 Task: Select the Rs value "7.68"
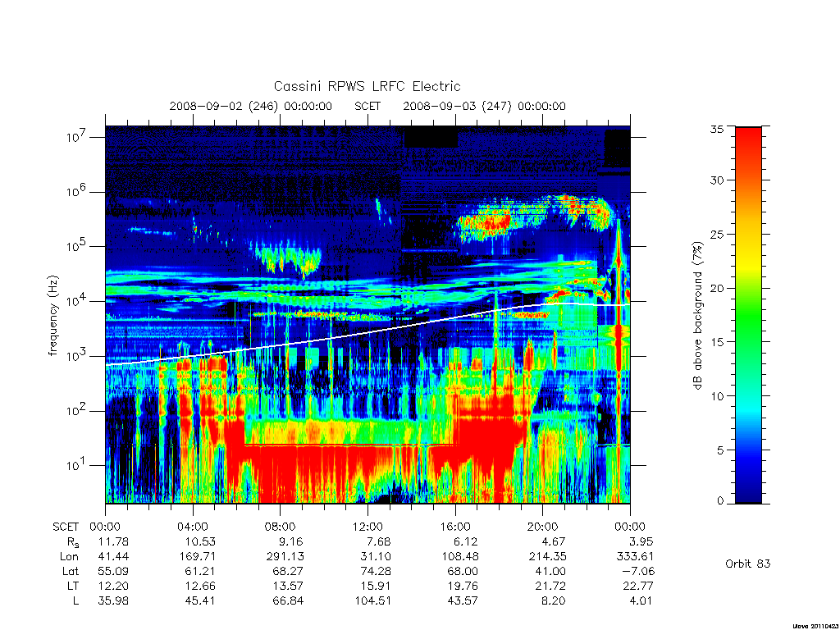point(378,541)
